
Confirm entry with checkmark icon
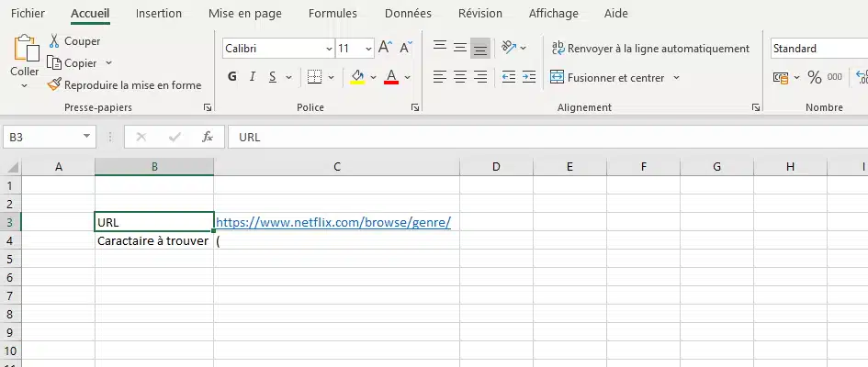click(x=175, y=137)
